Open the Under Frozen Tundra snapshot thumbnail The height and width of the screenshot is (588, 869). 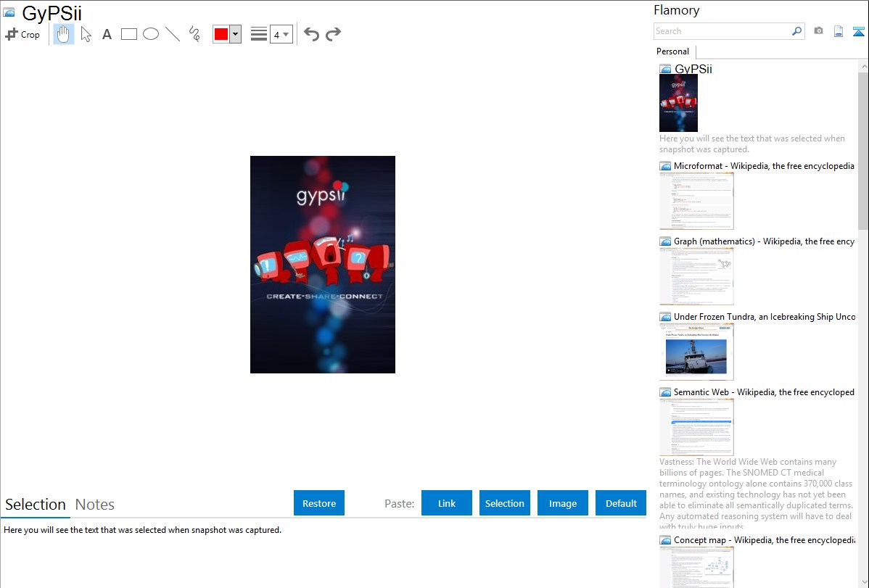pyautogui.click(x=696, y=352)
